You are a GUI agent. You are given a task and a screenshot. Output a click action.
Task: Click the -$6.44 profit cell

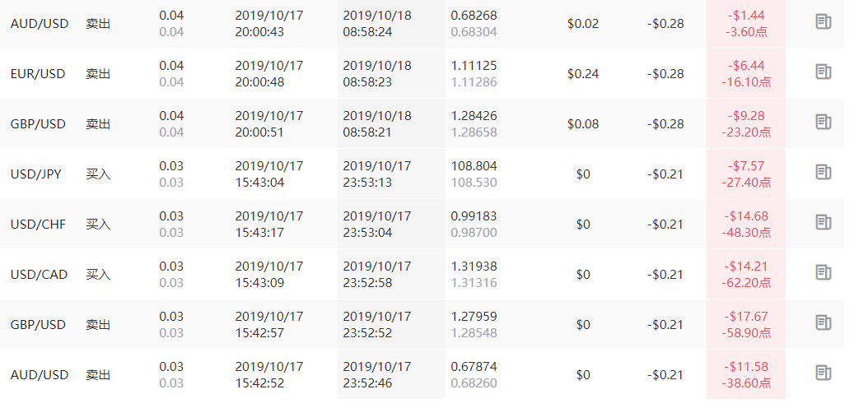(746, 74)
